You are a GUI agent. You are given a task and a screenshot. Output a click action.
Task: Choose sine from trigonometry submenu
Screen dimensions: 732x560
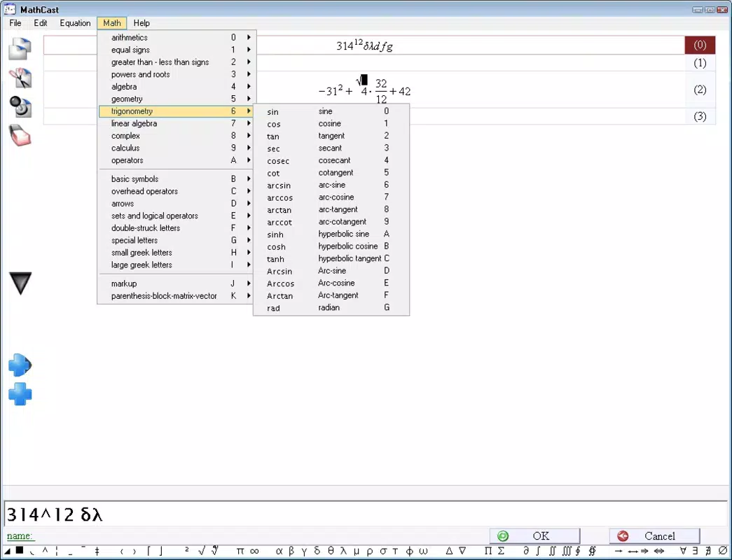point(331,111)
